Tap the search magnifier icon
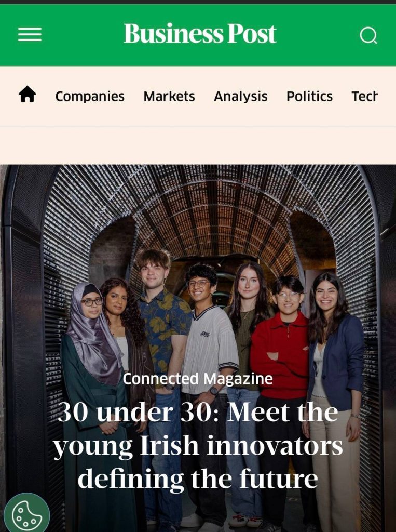The height and width of the screenshot is (532, 396). (368, 35)
